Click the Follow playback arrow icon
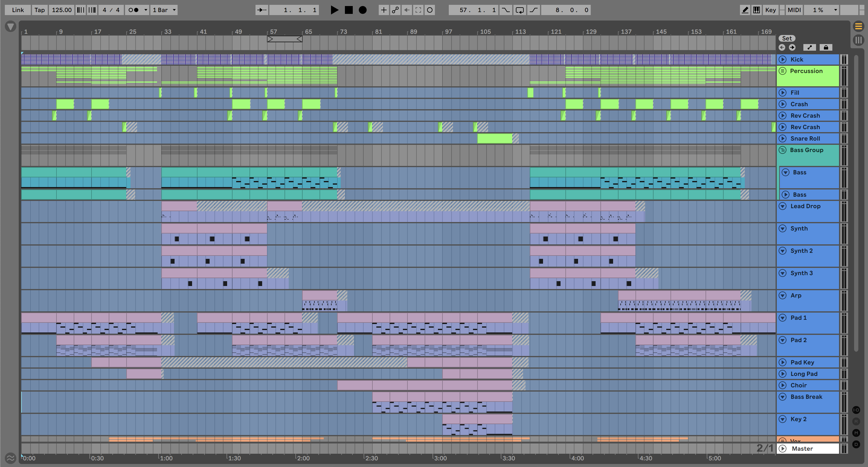Image resolution: width=868 pixels, height=467 pixels. click(x=262, y=10)
